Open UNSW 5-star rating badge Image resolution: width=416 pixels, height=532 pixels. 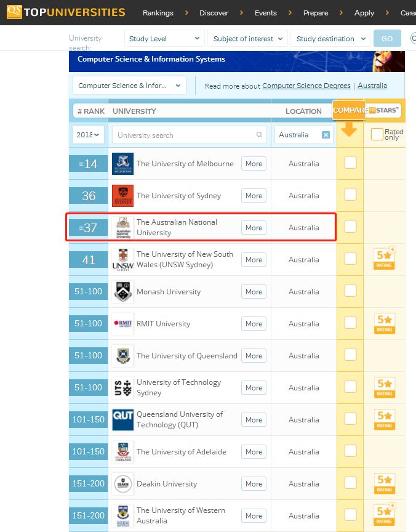pos(384,259)
